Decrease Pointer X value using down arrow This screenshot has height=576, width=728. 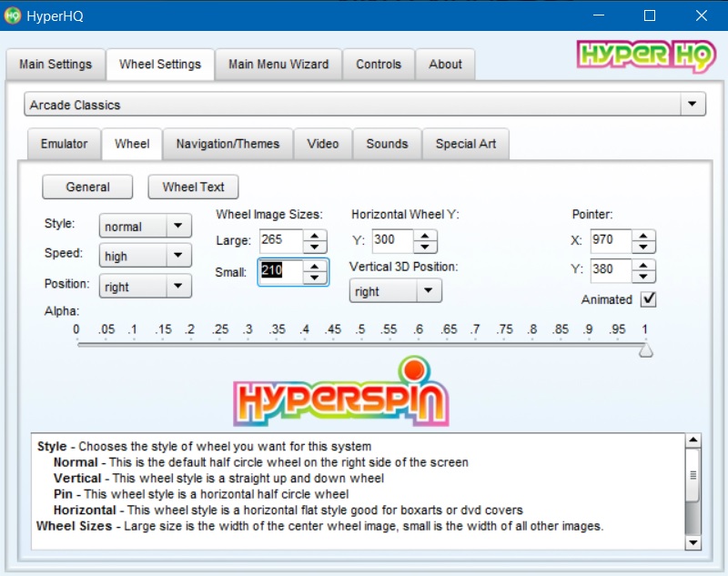643,247
